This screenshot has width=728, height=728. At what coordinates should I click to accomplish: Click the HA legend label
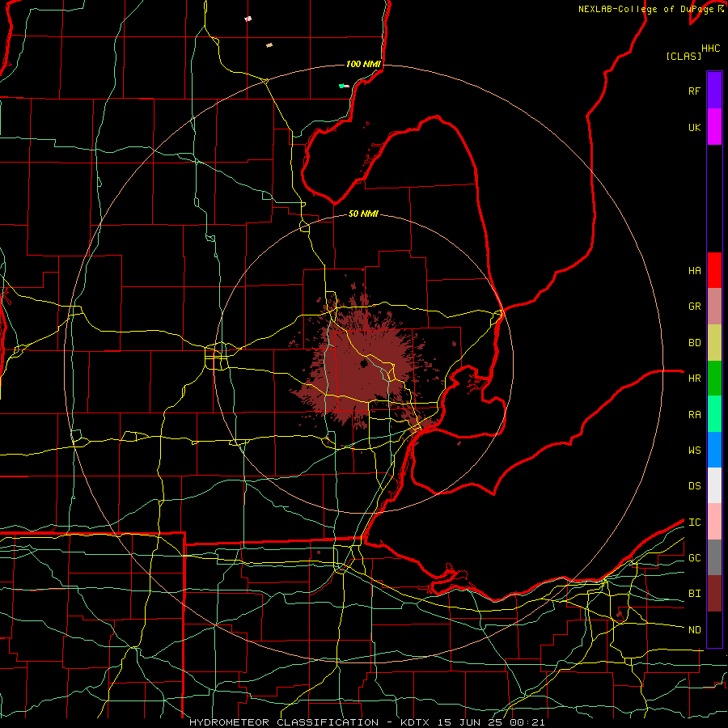point(694,271)
